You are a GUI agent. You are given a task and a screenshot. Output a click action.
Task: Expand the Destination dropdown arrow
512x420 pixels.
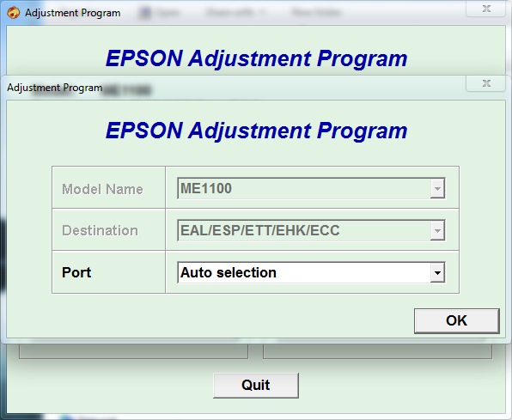(437, 230)
